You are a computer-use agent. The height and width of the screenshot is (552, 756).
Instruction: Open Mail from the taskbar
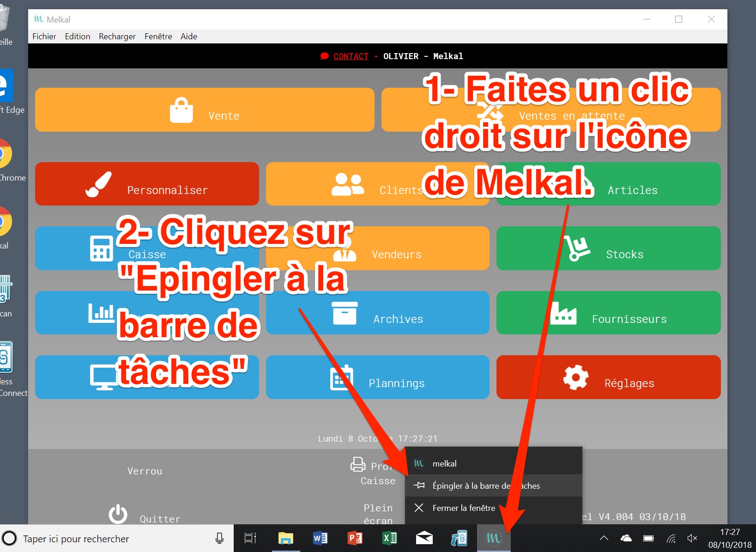(424, 538)
